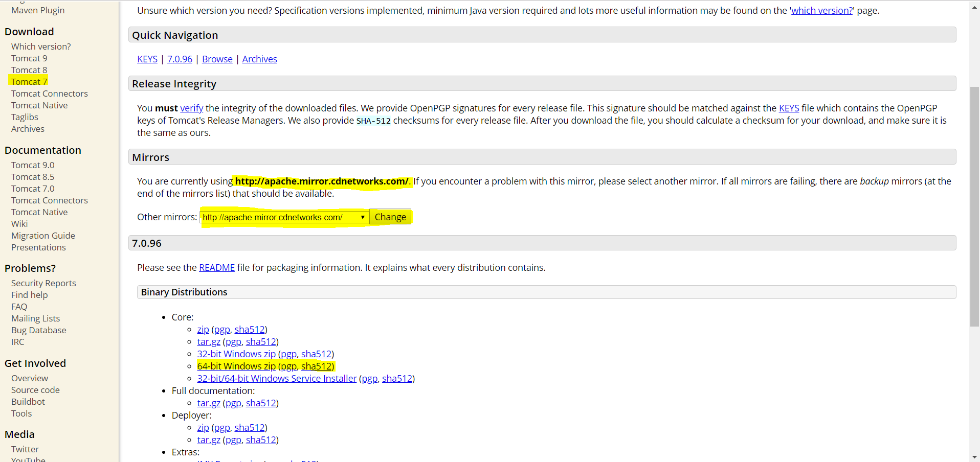
Task: Open Source code under Get Involved
Action: [x=35, y=390]
